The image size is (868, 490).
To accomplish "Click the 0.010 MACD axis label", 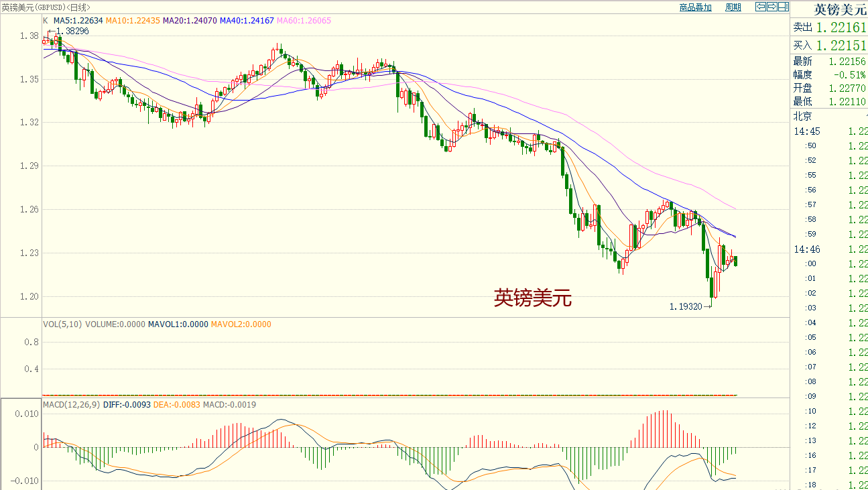I will pos(27,414).
